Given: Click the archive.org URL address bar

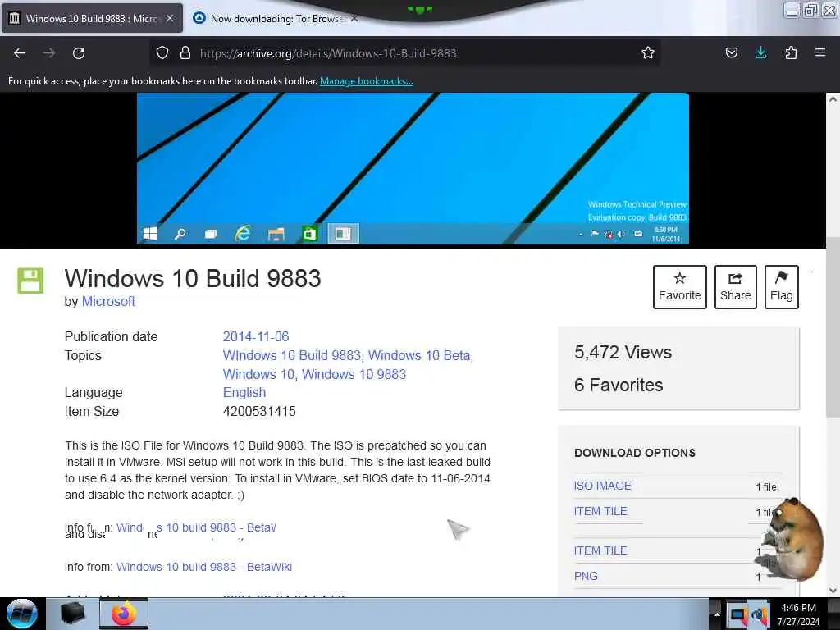Looking at the screenshot, I should pyautogui.click(x=404, y=53).
